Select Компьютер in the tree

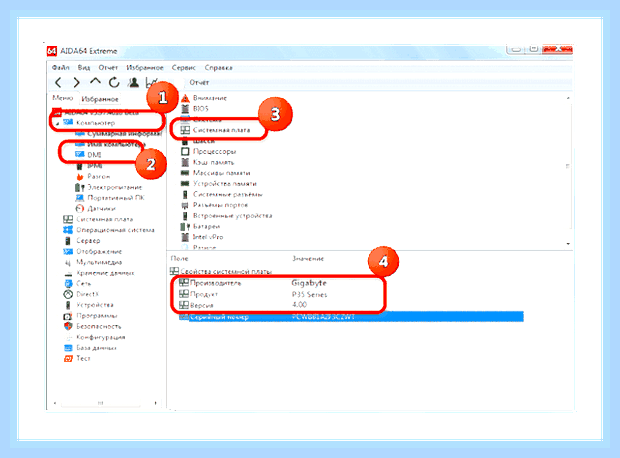point(95,123)
